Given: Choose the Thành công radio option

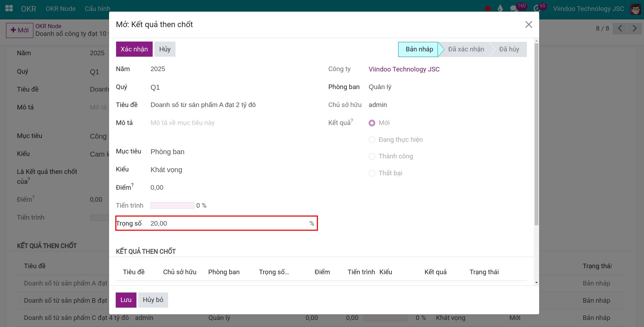Looking at the screenshot, I should click(372, 157).
